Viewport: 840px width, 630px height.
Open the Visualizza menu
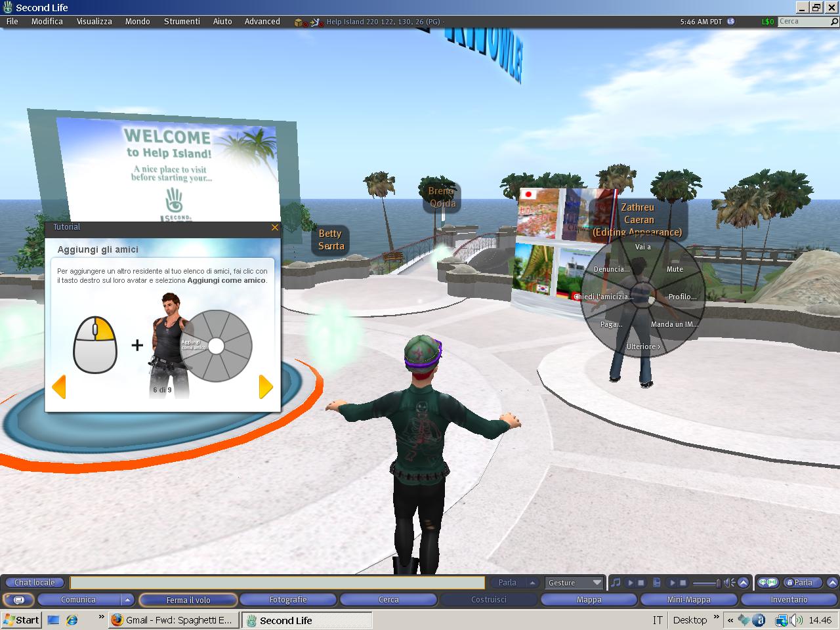[94, 22]
